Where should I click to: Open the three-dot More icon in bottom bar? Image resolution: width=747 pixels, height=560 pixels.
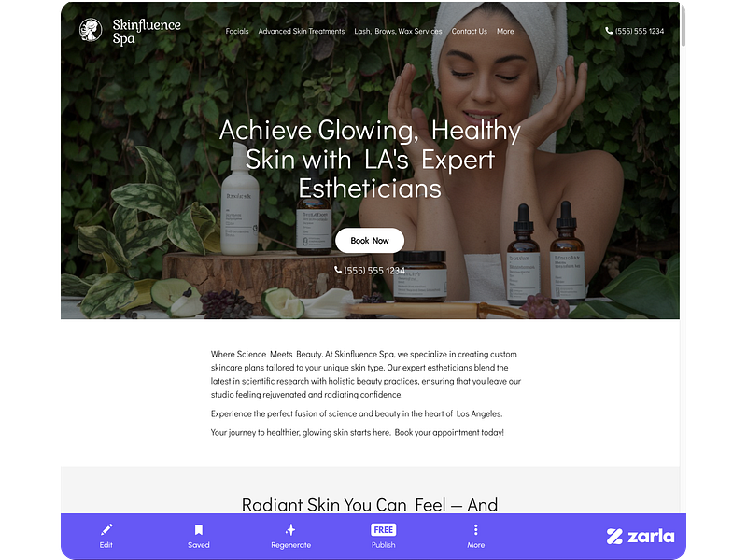pos(475,529)
